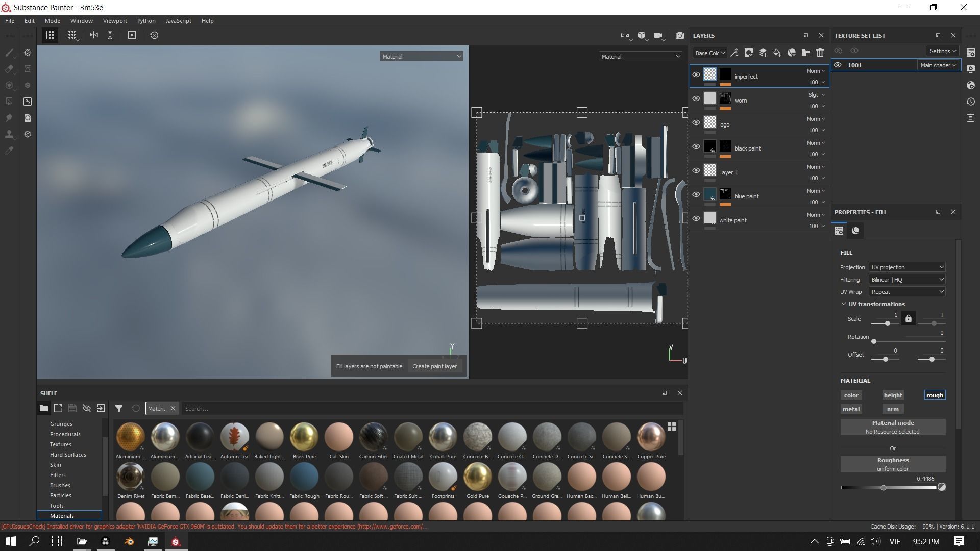Screen dimensions: 980x551
Task: Click Create paint layer button
Action: pyautogui.click(x=434, y=366)
